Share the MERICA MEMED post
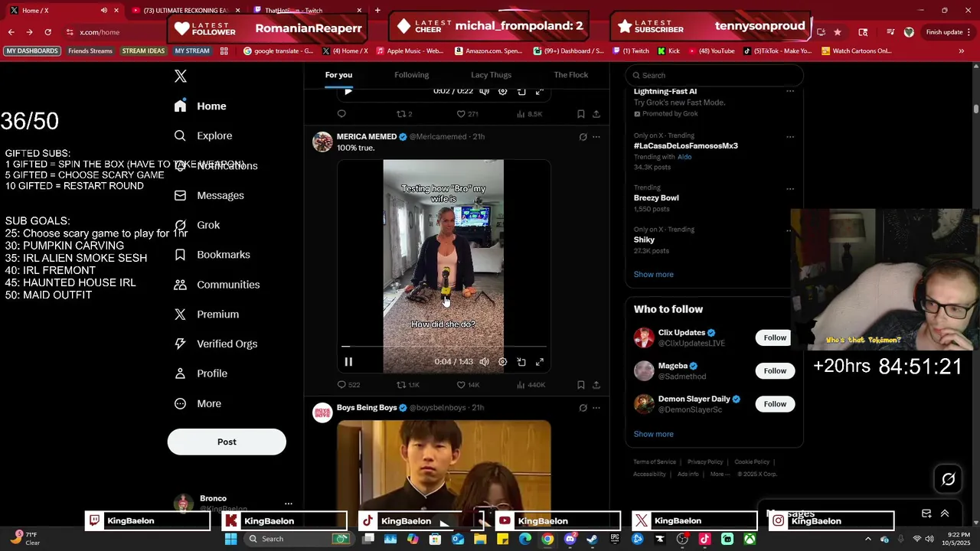This screenshot has height=551, width=980. point(596,385)
